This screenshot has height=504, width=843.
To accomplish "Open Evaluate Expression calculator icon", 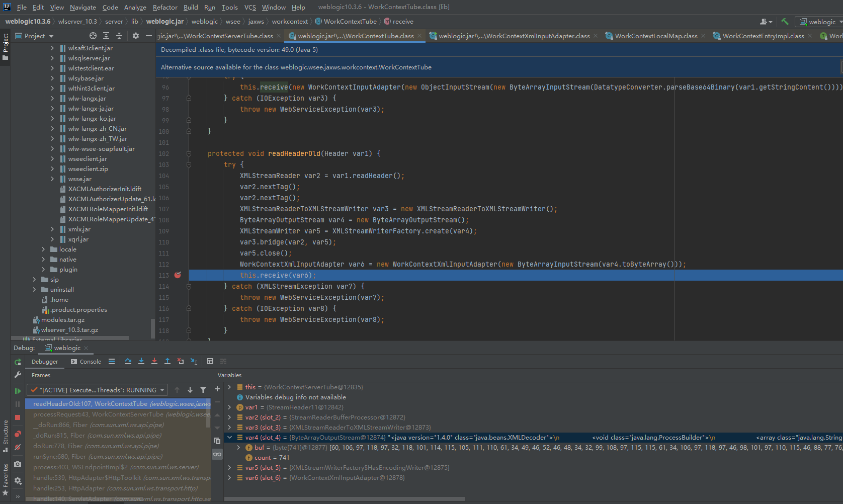I will click(210, 361).
